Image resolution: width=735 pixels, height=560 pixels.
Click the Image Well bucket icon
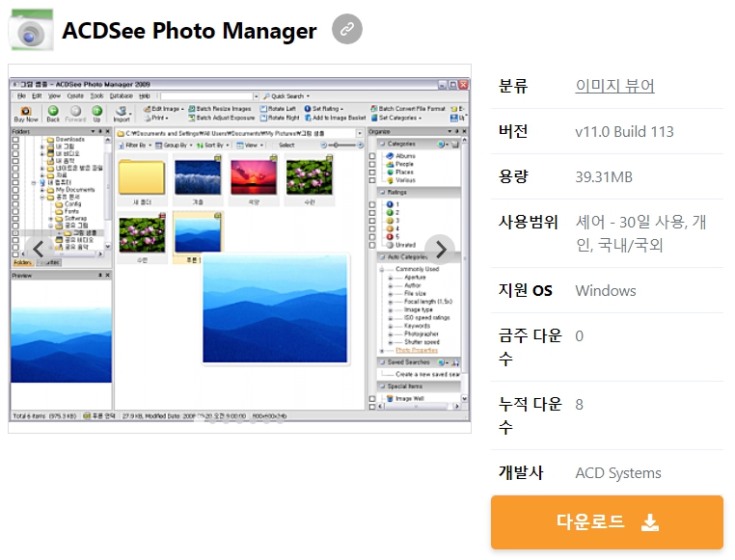click(x=390, y=398)
